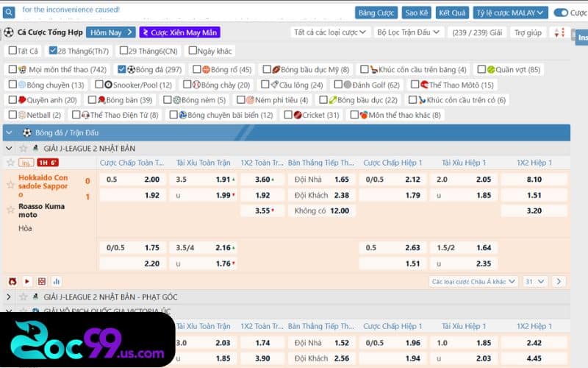Check Mọi môn thể thao (742)
The image size is (588, 368).
pos(12,69)
